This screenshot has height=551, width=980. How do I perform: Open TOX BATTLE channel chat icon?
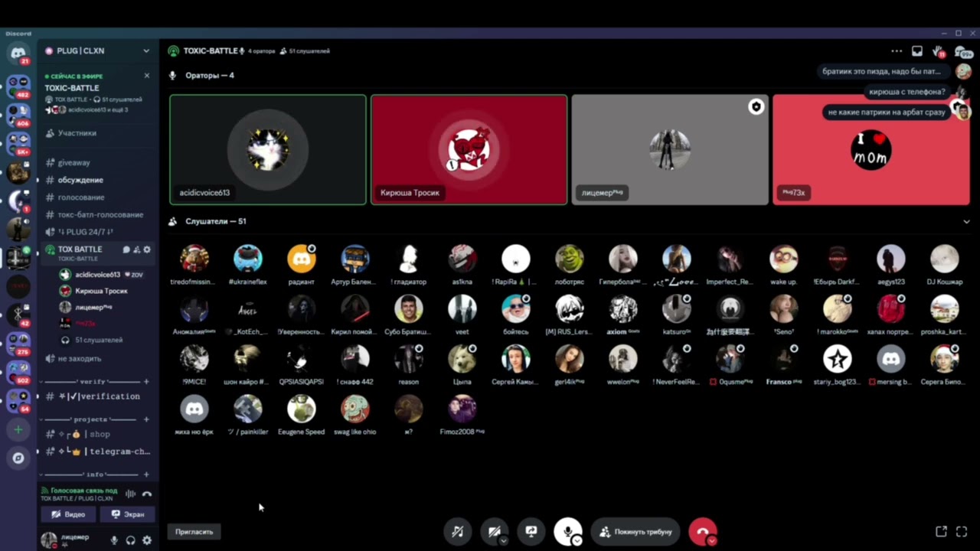126,249
